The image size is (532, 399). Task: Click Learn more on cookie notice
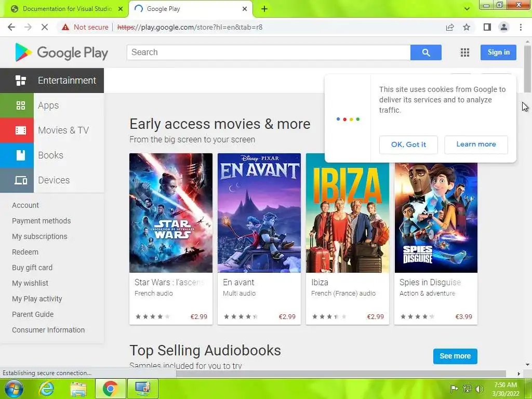pos(476,144)
